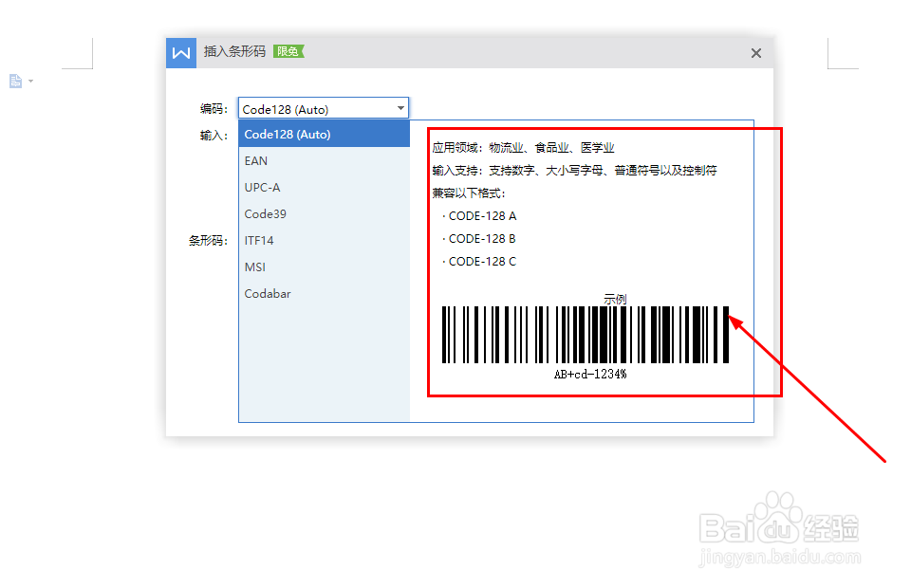Viewport: 911px width, 588px height.
Task: Open the encoding dropdown arrow
Action: [400, 108]
